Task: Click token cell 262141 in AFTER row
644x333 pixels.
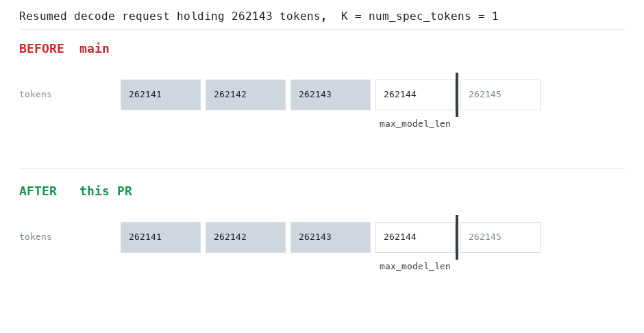Action: [160, 237]
